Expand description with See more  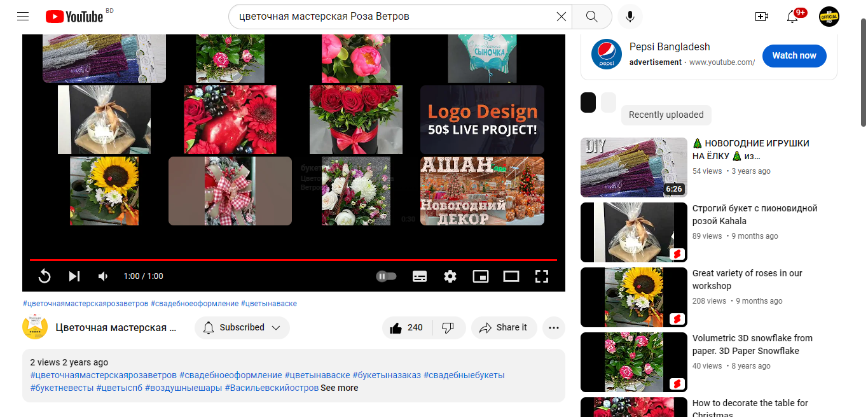339,388
